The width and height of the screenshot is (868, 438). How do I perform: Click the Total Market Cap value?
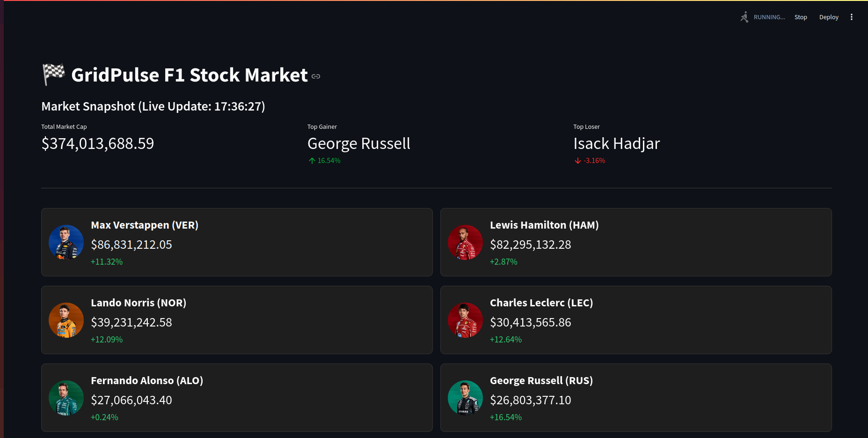(x=98, y=143)
